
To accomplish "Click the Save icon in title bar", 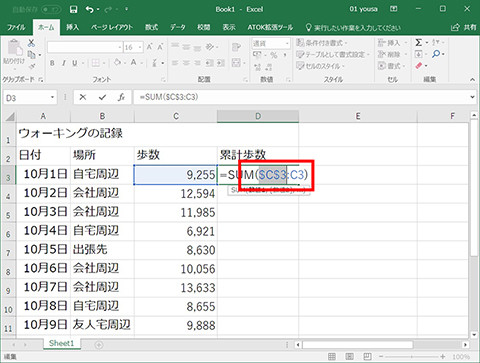I will pos(74,9).
